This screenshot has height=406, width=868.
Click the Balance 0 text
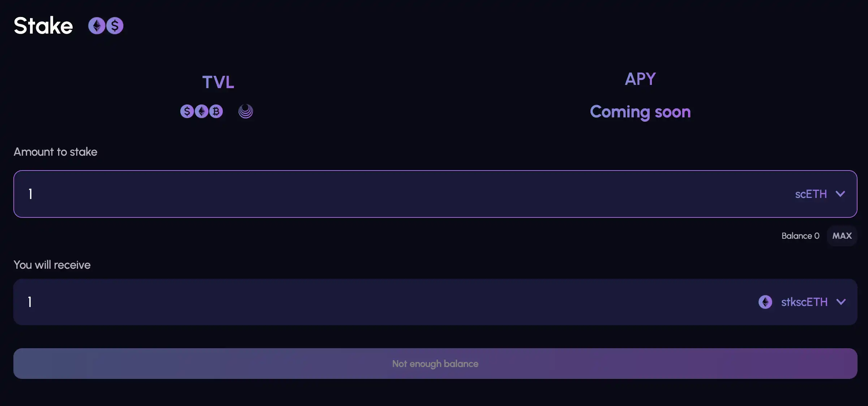click(800, 236)
